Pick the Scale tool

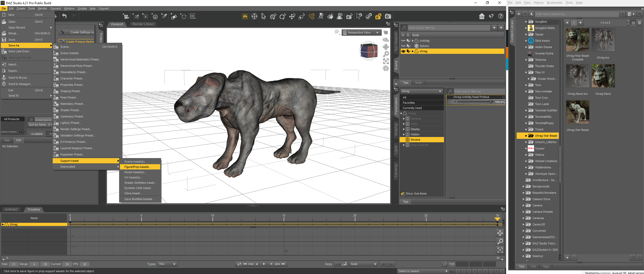tap(302, 17)
